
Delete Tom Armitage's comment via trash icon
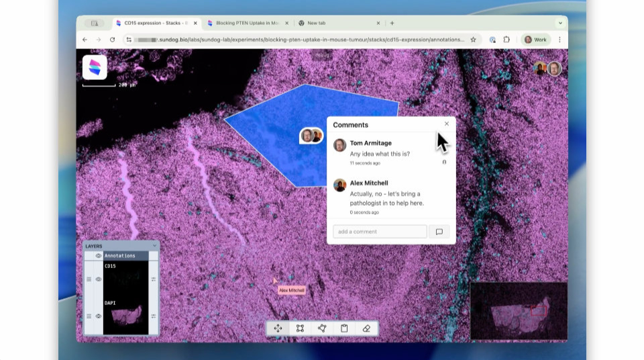point(444,162)
